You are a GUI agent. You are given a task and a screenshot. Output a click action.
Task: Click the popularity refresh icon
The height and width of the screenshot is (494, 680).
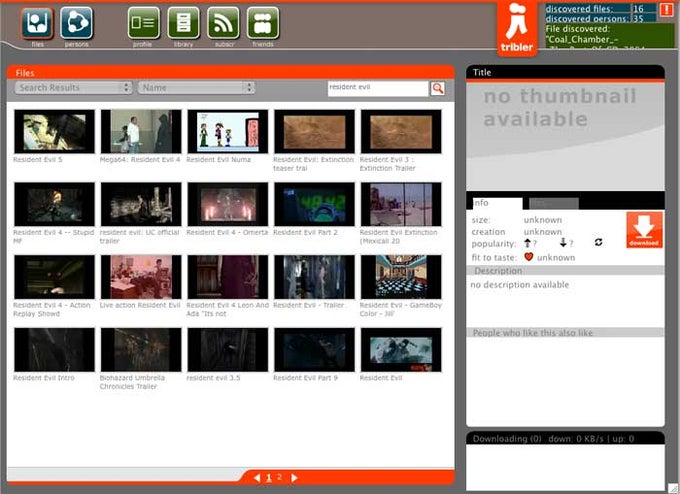click(598, 242)
